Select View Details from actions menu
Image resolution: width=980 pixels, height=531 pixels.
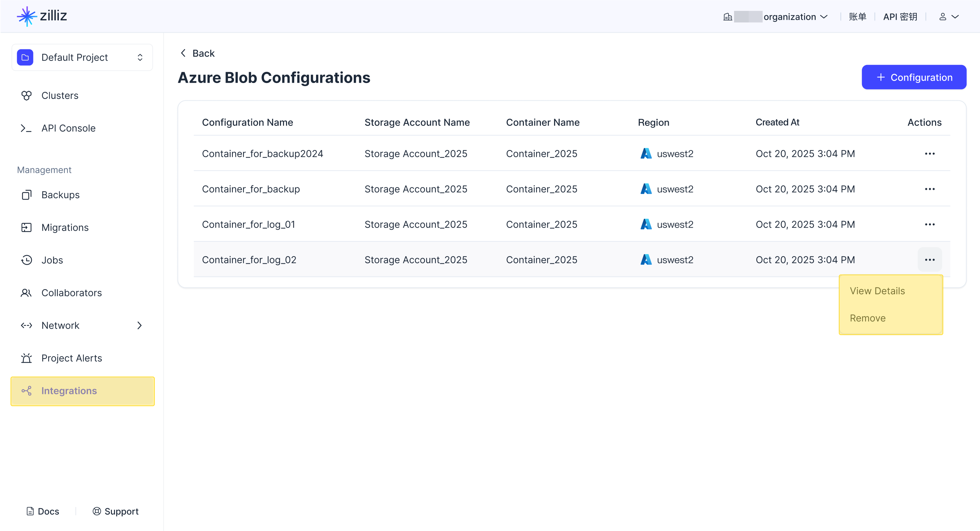pos(877,291)
